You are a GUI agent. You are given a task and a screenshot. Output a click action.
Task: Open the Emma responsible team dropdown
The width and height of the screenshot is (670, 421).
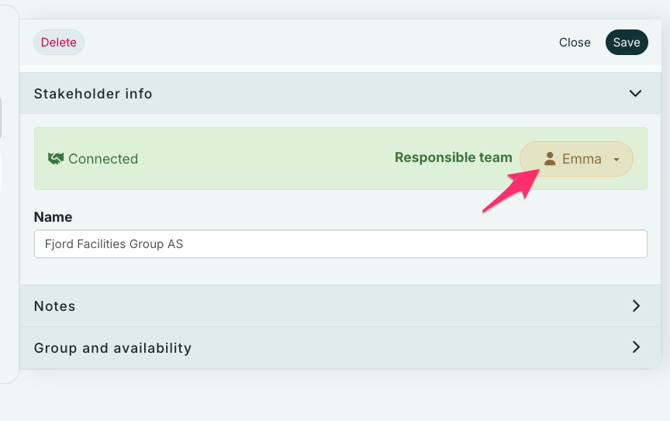tap(577, 159)
